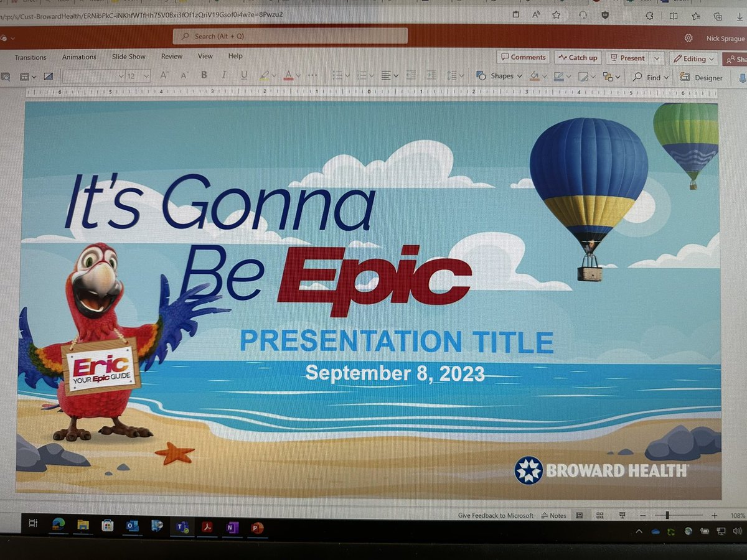Open the Designer pane
Viewport: 747px width, 560px height.
click(702, 78)
